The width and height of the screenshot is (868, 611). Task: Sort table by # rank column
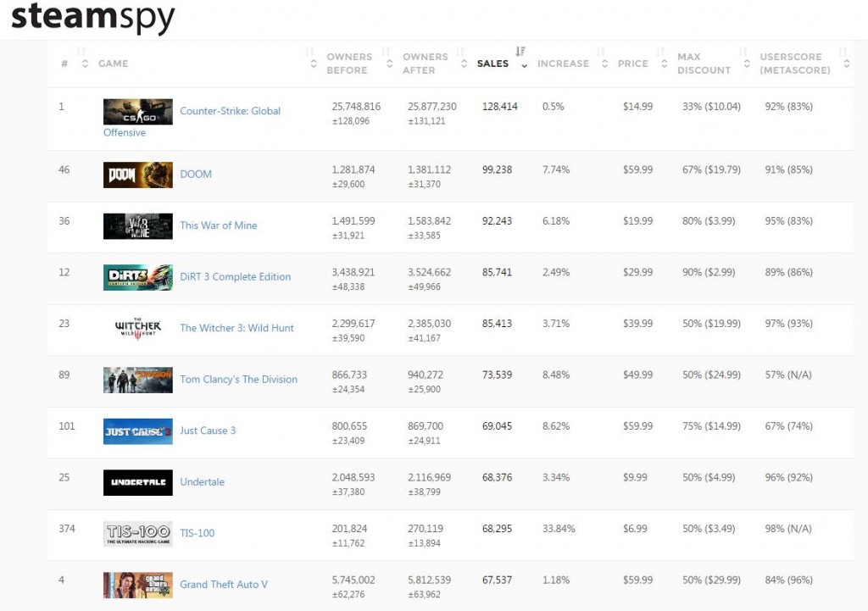[64, 64]
